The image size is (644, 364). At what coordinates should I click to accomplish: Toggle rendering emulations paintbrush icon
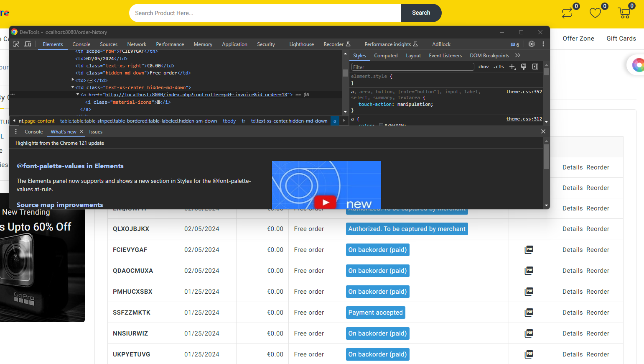(x=524, y=67)
